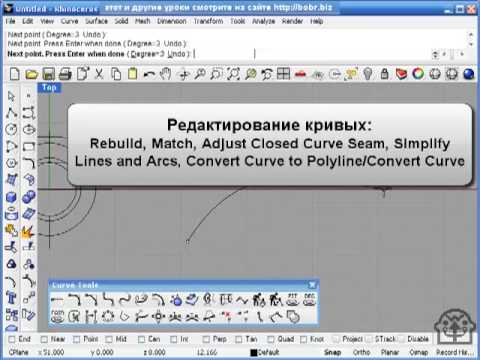The width and height of the screenshot is (480, 360).
Task: Click the padlock Lock objects icon
Action: pos(384,74)
